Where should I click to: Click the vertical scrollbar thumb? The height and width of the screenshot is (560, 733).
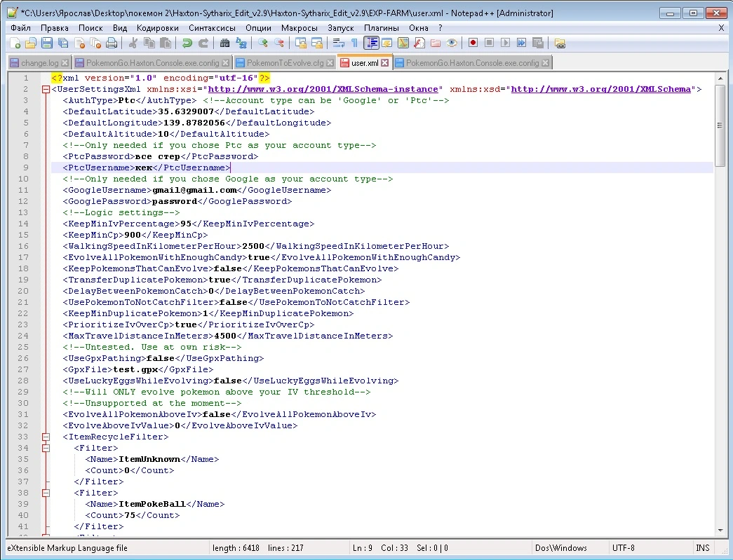[x=720, y=125]
